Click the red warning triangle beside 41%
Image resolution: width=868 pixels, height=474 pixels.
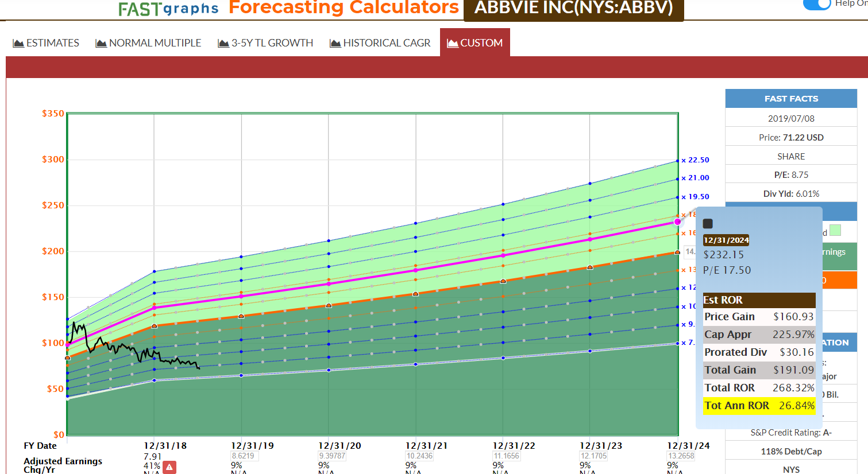[169, 467]
